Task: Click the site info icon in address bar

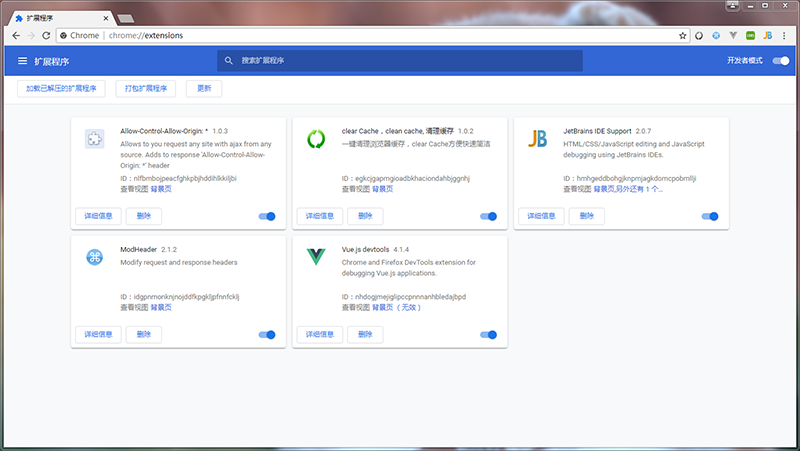Action: click(63, 35)
